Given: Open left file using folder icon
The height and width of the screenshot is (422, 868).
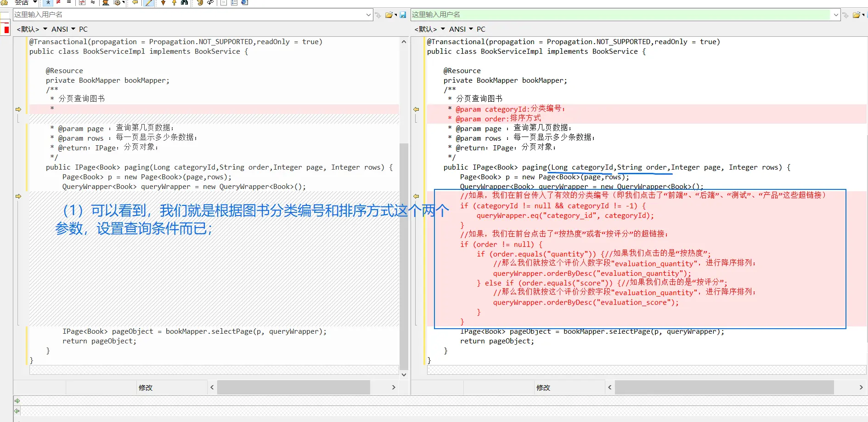Looking at the screenshot, I should point(389,15).
